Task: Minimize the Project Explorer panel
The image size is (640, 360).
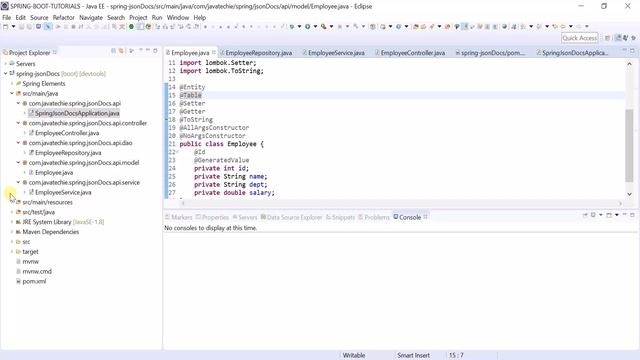Action: pyautogui.click(x=148, y=50)
